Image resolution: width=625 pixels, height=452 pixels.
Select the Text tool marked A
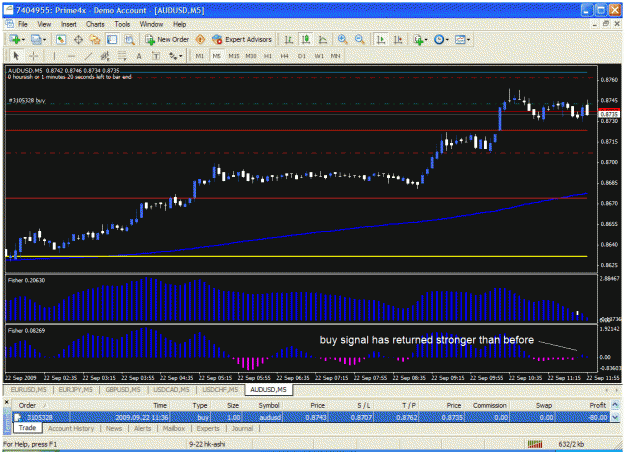(139, 56)
